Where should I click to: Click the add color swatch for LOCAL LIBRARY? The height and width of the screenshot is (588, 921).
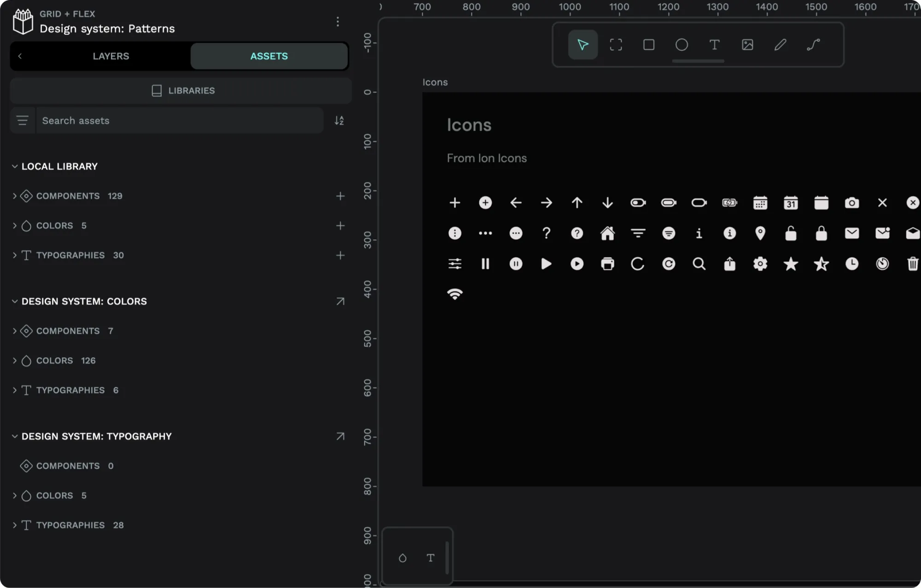tap(340, 226)
